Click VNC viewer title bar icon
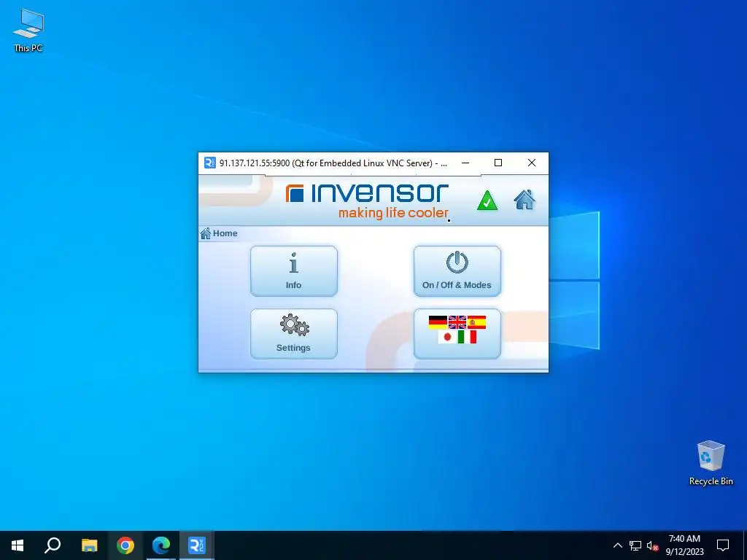 tap(210, 163)
